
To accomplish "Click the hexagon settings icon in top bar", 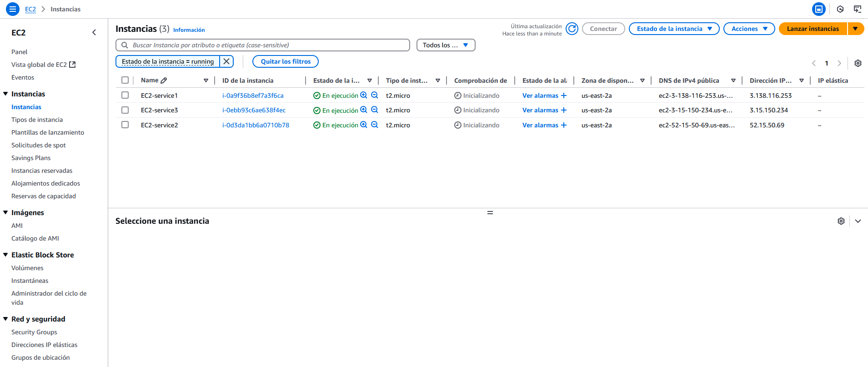I will (840, 9).
